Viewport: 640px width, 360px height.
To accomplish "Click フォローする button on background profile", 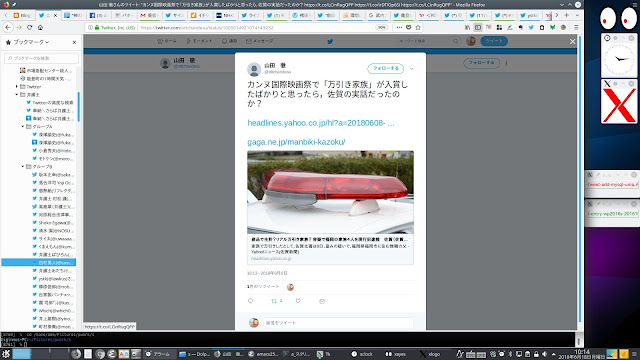I will (x=482, y=63).
